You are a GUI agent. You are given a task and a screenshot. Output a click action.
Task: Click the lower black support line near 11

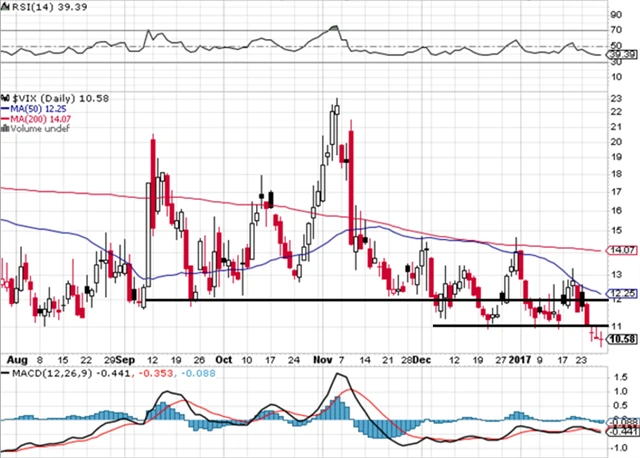[x=510, y=325]
